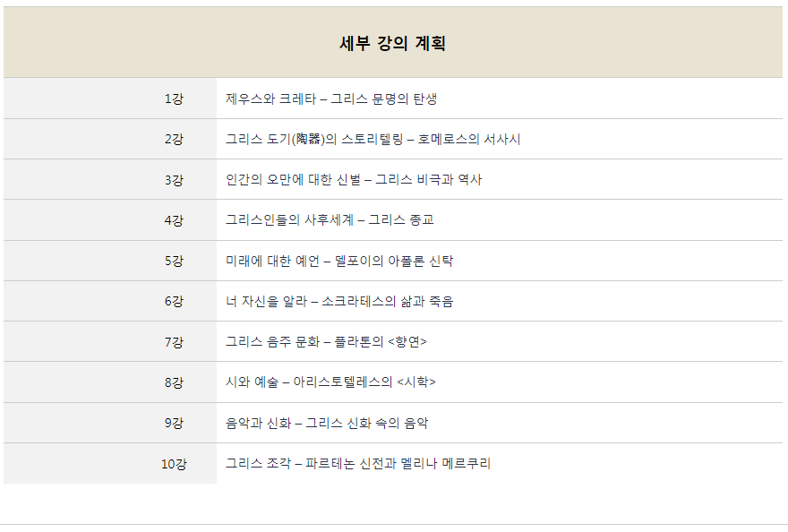Image resolution: width=788 pixels, height=532 pixels.
Task: Select the 4강 row label
Action: (174, 219)
